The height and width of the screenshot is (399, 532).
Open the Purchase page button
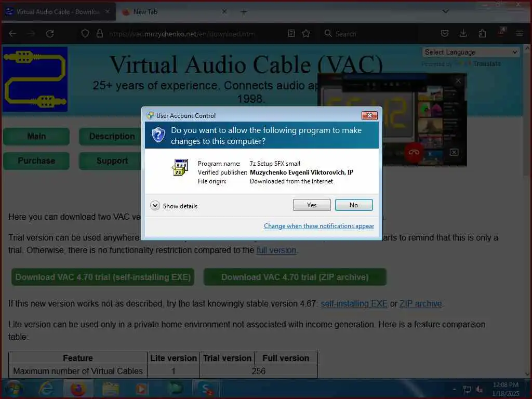click(36, 161)
